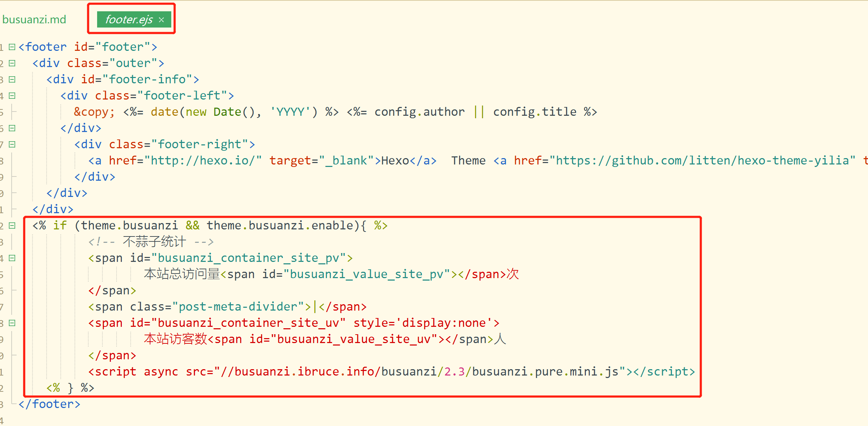
Task: Switch to the busuanzi.md tab
Action: [34, 19]
